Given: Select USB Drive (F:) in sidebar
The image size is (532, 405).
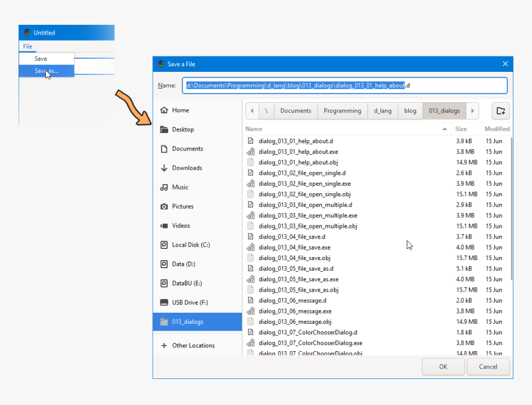Looking at the screenshot, I should tap(190, 302).
